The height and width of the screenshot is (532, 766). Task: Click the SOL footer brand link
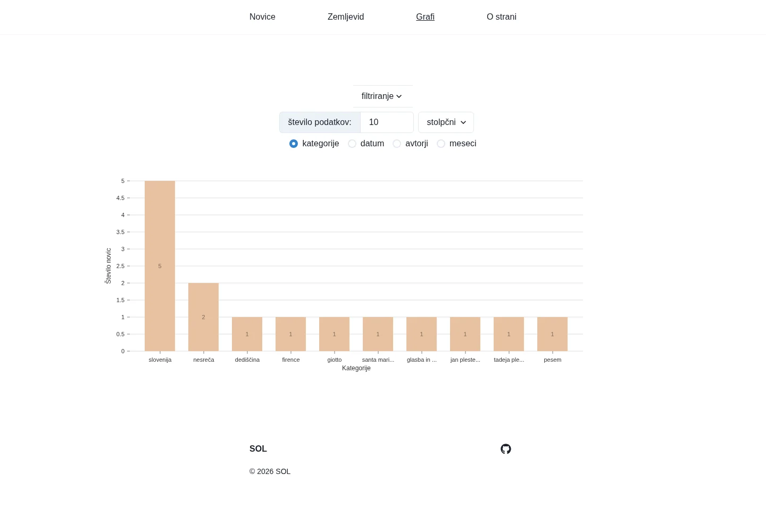pyautogui.click(x=258, y=449)
